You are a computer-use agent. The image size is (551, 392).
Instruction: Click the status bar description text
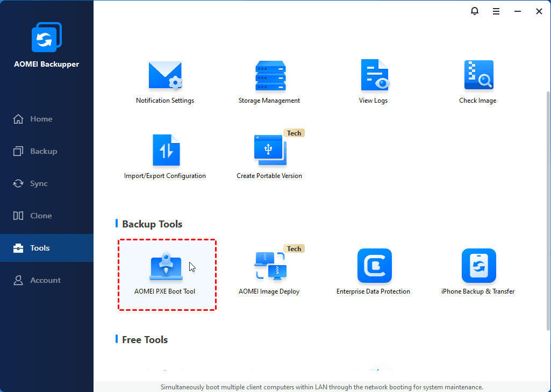(x=322, y=387)
